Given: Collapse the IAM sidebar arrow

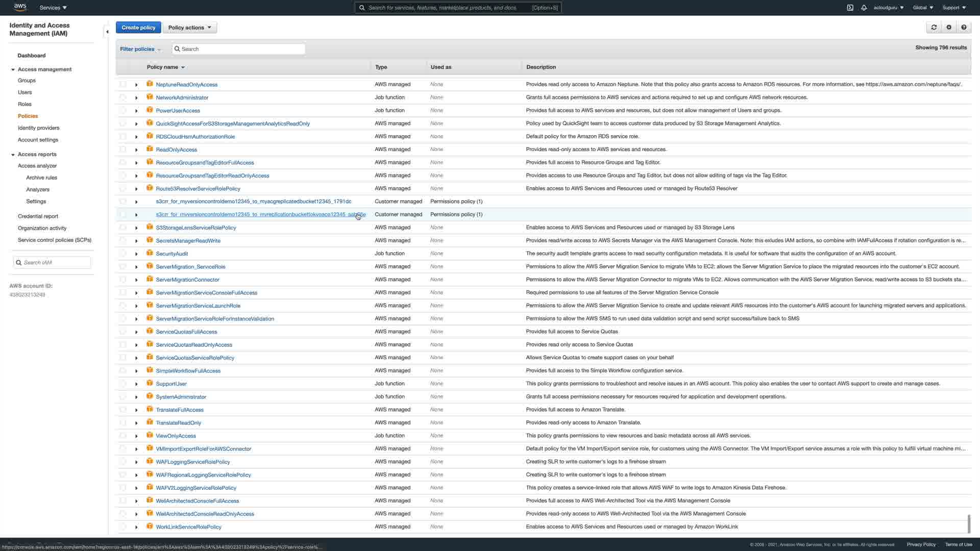Looking at the screenshot, I should [107, 32].
